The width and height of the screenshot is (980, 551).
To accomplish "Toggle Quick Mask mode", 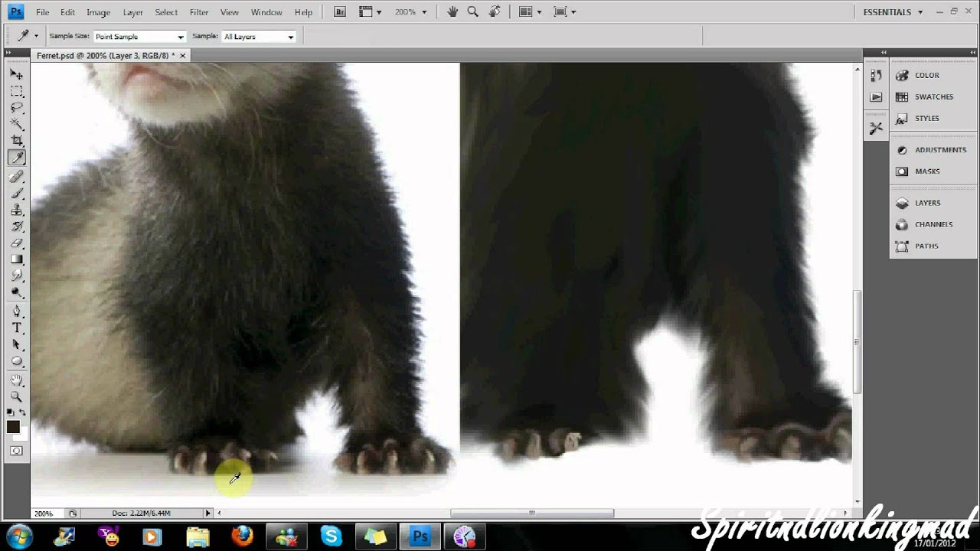I will [16, 451].
